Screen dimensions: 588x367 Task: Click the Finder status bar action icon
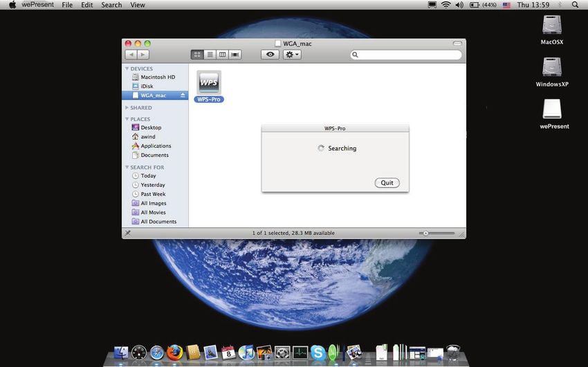127,233
